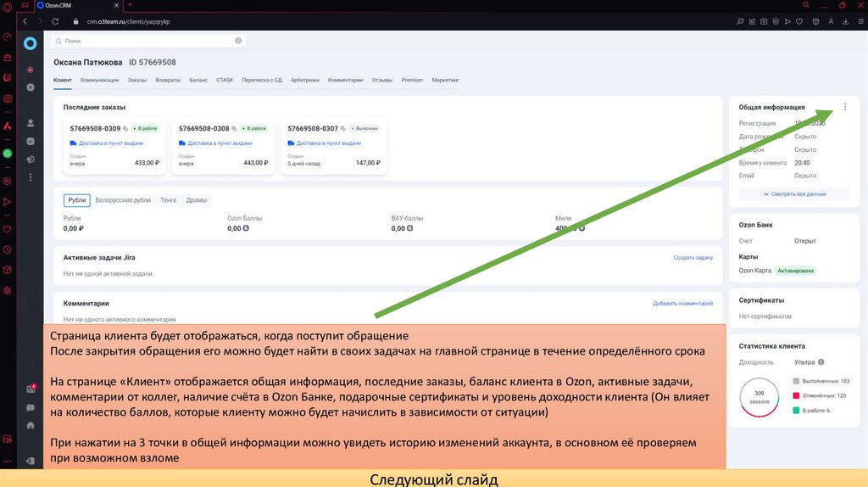Click the heart icon in browser address bar
Screen dimensions: 868x487
pyautogui.click(x=799, y=21)
